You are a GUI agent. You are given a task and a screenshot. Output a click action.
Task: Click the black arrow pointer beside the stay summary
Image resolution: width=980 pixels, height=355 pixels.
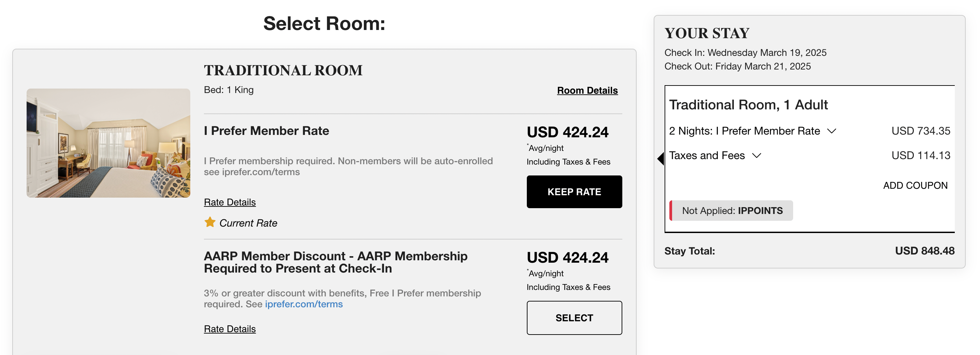point(660,158)
